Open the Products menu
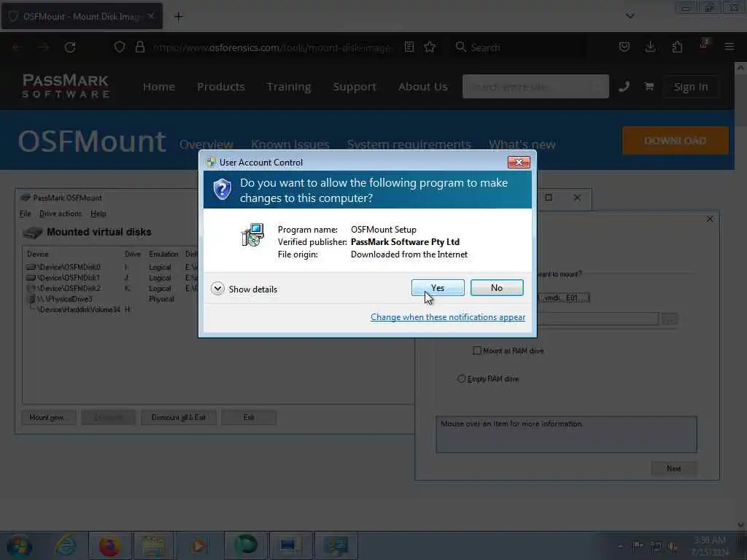Screen dimensions: 747x560 click(x=220, y=87)
